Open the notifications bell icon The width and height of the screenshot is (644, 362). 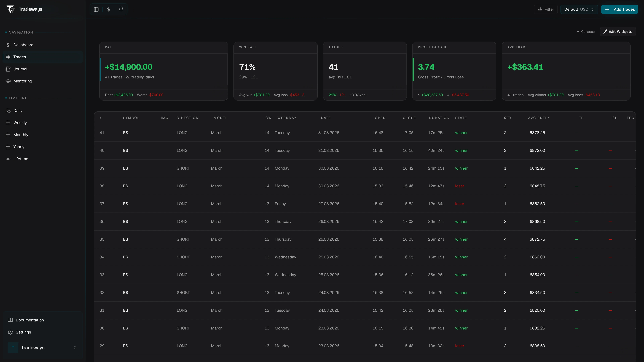[x=121, y=9]
